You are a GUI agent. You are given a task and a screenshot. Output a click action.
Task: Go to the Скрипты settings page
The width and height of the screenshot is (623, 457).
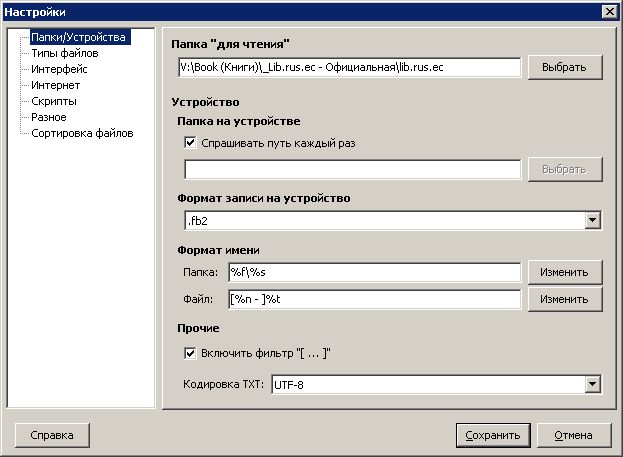tap(54, 101)
